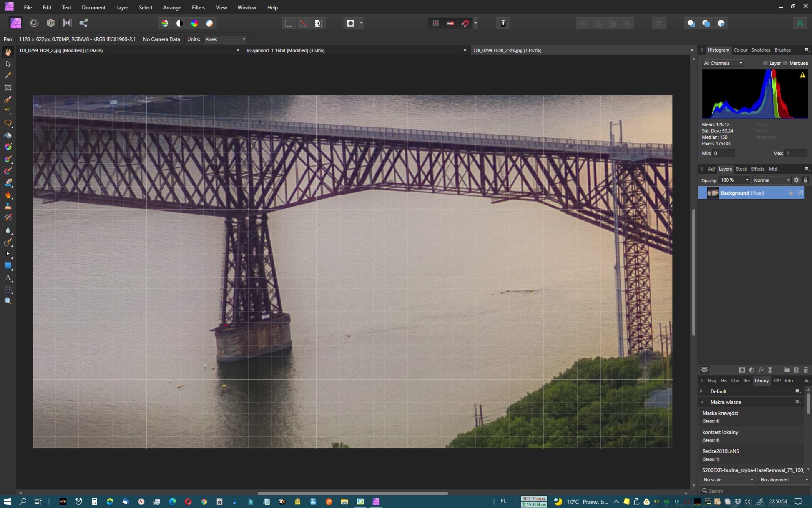The image size is (812, 508).
Task: Run the kontrast lokalny macro
Action: tap(720, 432)
